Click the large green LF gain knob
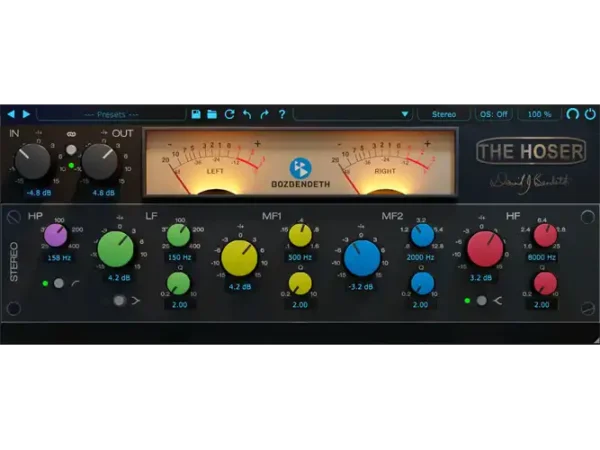 pyautogui.click(x=116, y=249)
